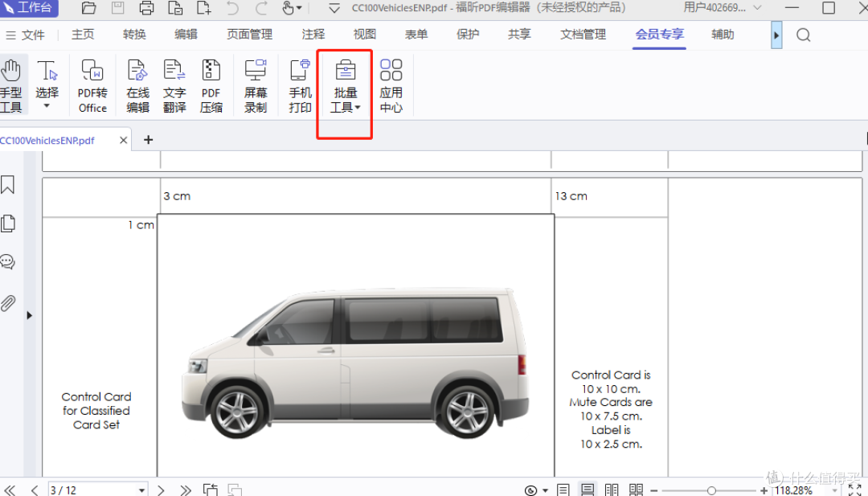Open the pages thumbnail side panel
Viewport: 868px width, 496px height.
point(8,223)
